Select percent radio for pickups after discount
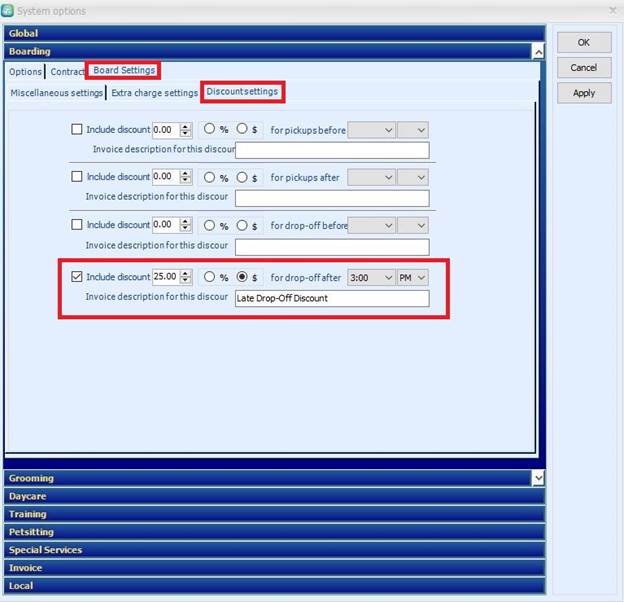 click(209, 177)
